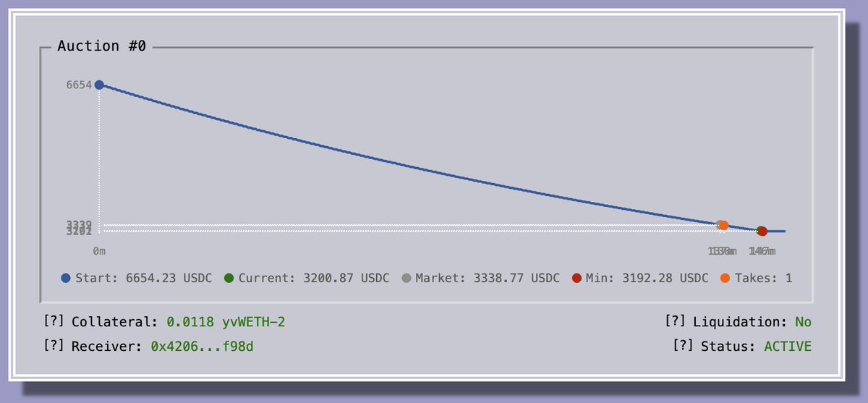Viewport: 868px width, 403px height.
Task: Toggle the Min: 3192.28 USDC legend entry
Action: (x=640, y=279)
